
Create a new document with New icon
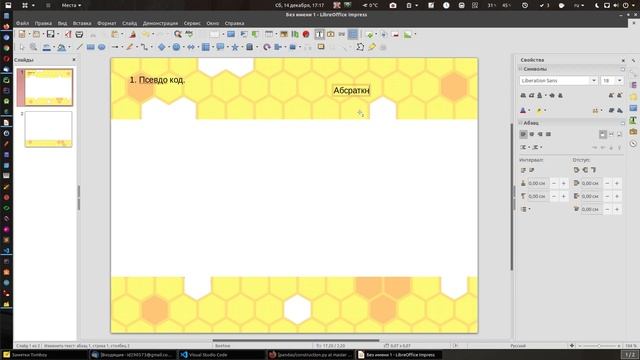[22, 35]
